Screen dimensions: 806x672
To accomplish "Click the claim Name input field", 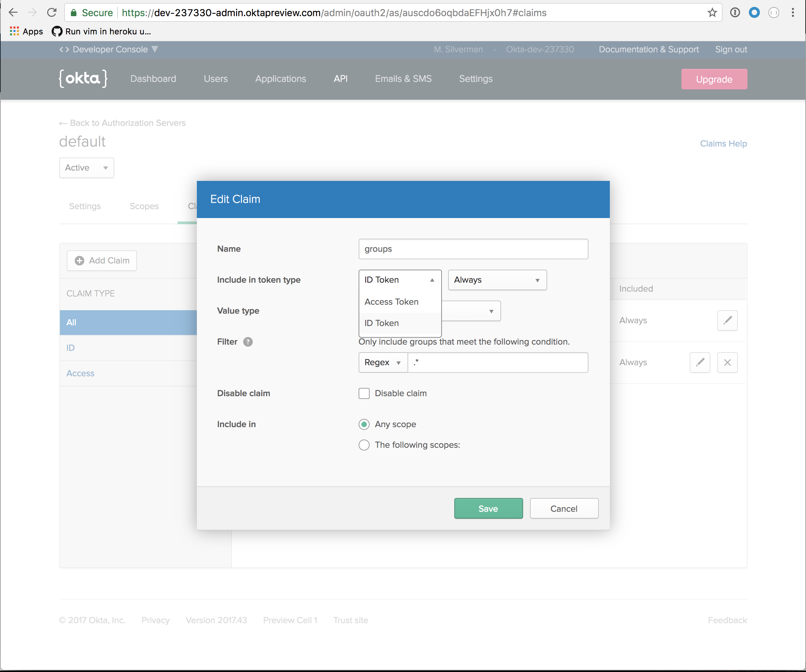I will pos(473,249).
